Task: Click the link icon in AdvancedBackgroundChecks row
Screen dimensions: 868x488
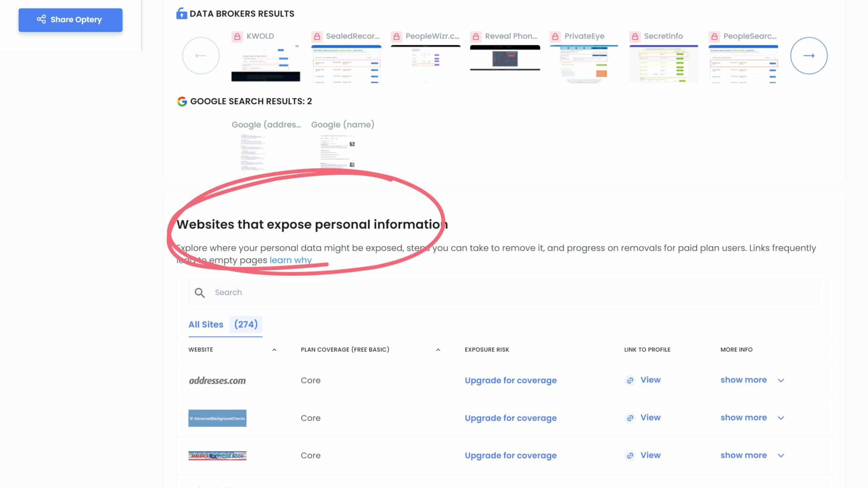Action: (630, 418)
